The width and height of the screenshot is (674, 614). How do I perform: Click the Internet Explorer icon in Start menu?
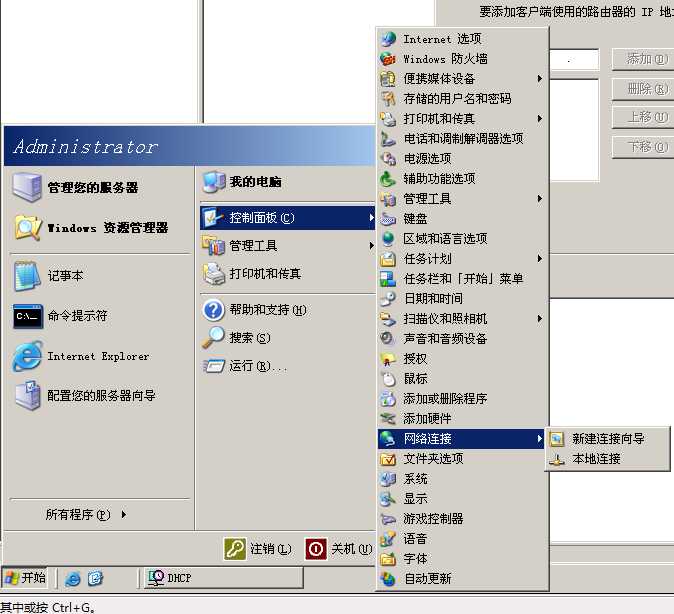(x=28, y=356)
